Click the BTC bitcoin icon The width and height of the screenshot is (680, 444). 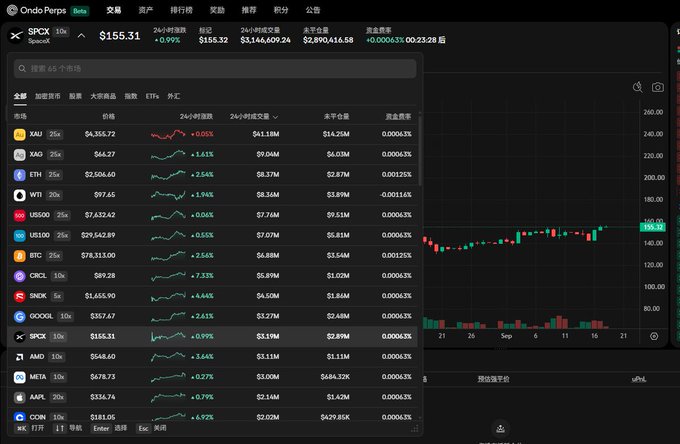coord(20,256)
